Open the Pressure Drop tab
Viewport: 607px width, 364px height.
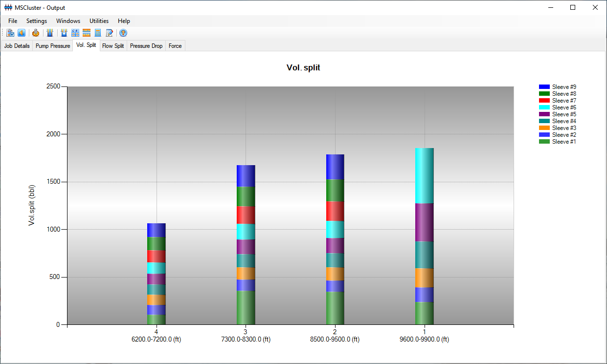146,46
